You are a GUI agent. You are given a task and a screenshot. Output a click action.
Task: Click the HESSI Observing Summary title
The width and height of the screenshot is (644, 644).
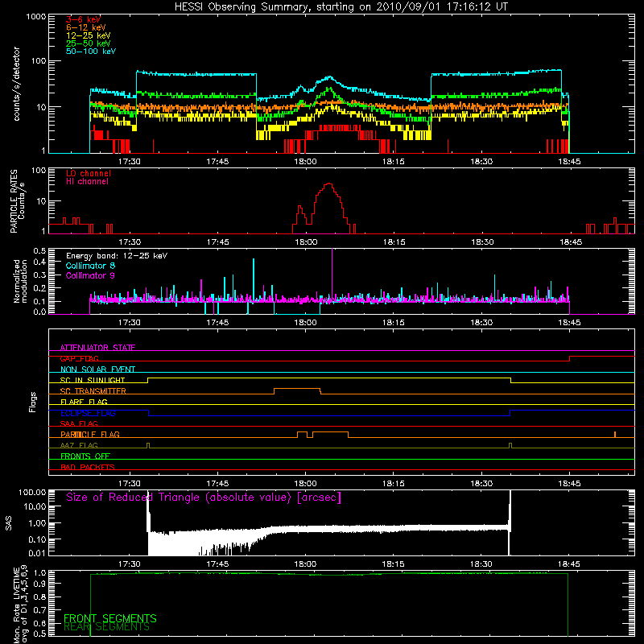tap(341, 7)
